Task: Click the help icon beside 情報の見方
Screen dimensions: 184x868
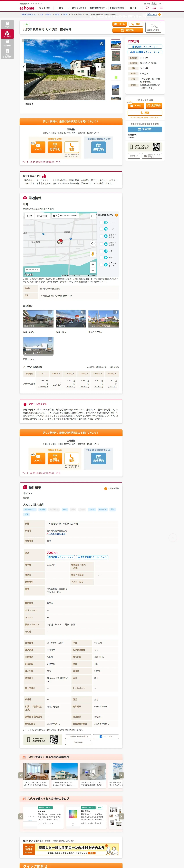Action: 159,14
